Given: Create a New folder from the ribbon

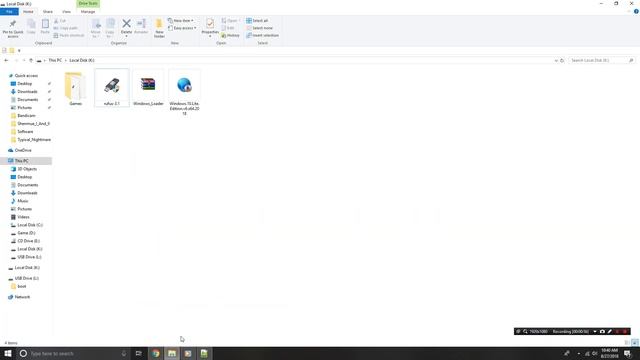Looking at the screenshot, I should tap(159, 28).
